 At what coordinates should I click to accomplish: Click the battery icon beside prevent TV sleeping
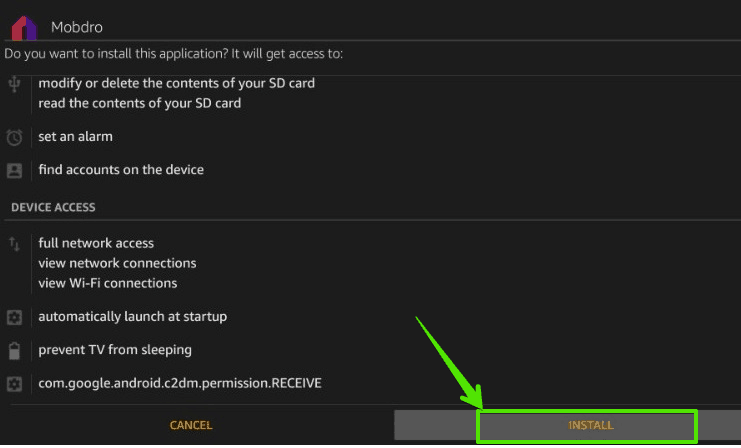pos(14,351)
